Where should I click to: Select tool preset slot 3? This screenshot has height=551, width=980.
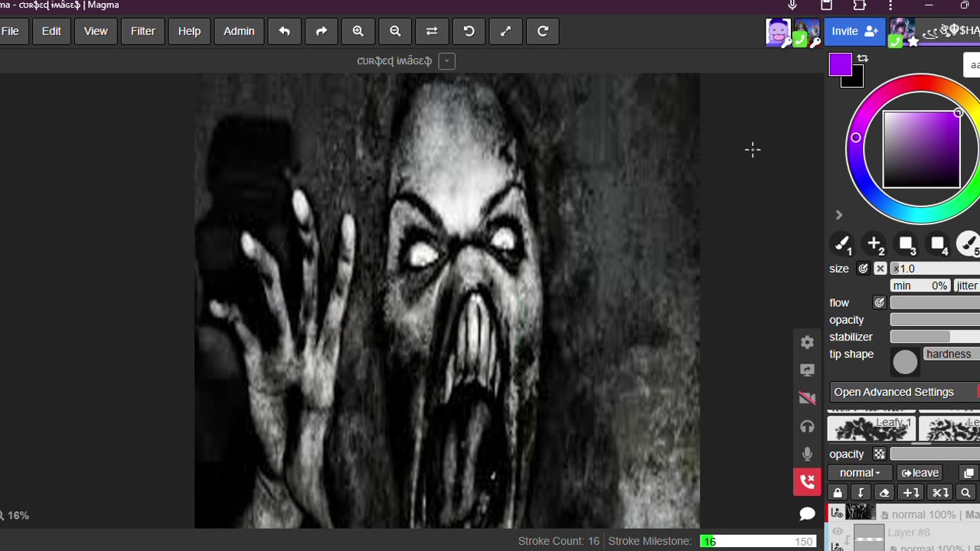pyautogui.click(x=906, y=244)
